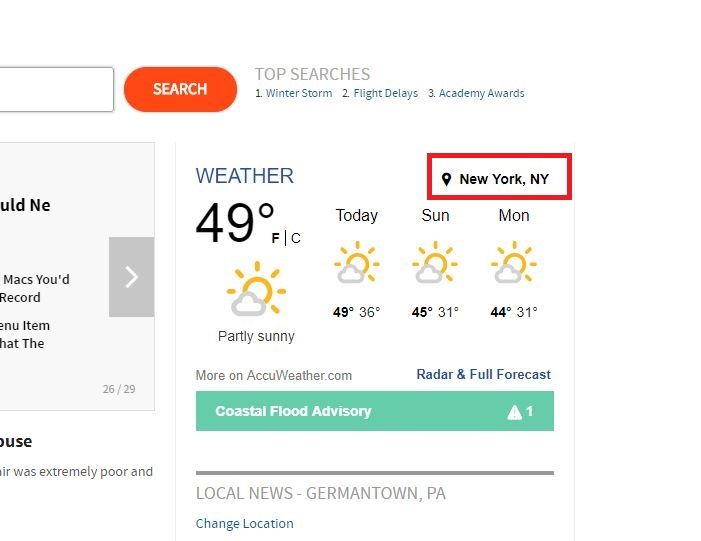The height and width of the screenshot is (541, 701).
Task: Click Monday's forecast weather icon
Action: (x=513, y=265)
